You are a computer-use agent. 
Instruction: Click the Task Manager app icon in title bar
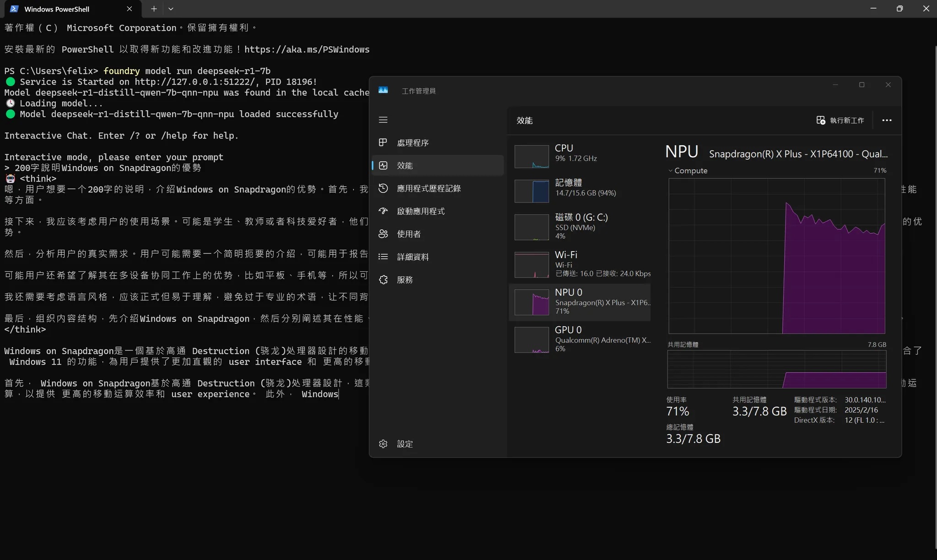(383, 91)
